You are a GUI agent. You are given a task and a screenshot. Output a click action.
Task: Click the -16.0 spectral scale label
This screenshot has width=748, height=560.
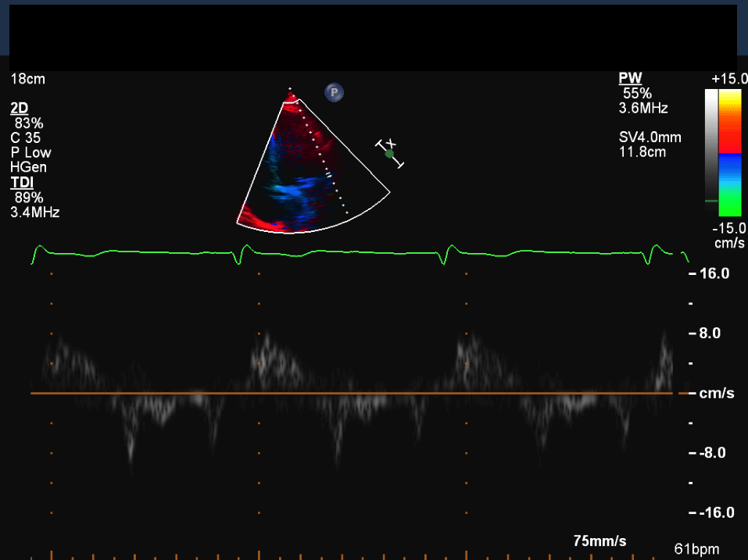tap(713, 512)
